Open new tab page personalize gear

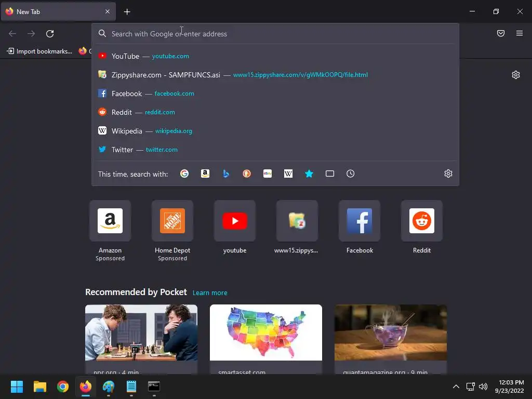(x=516, y=75)
